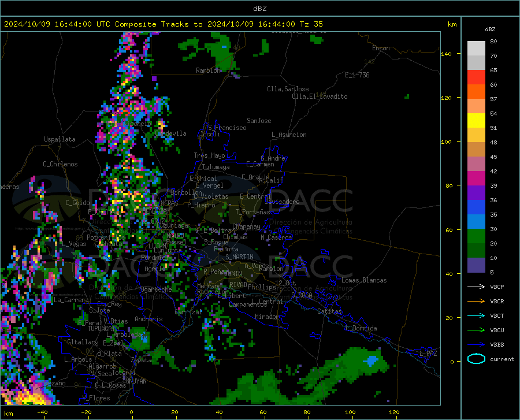
Task: Click the 'Ugarteche' town label
Action: click(x=156, y=289)
